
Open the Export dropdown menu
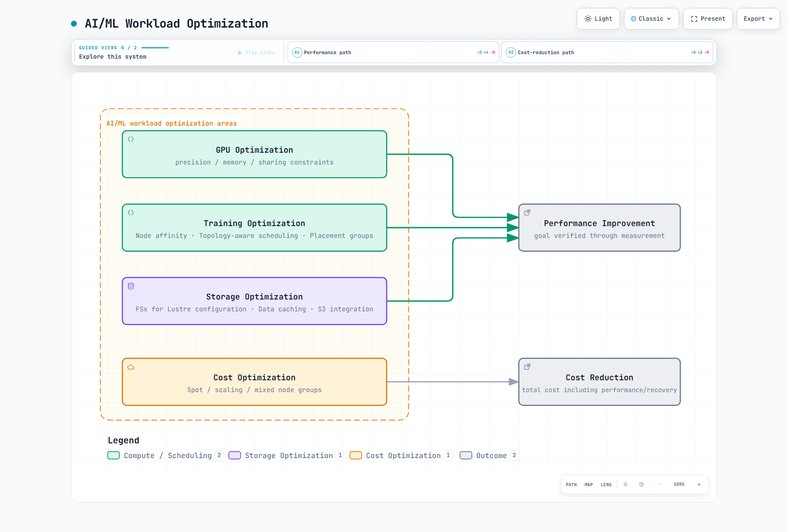(x=758, y=19)
